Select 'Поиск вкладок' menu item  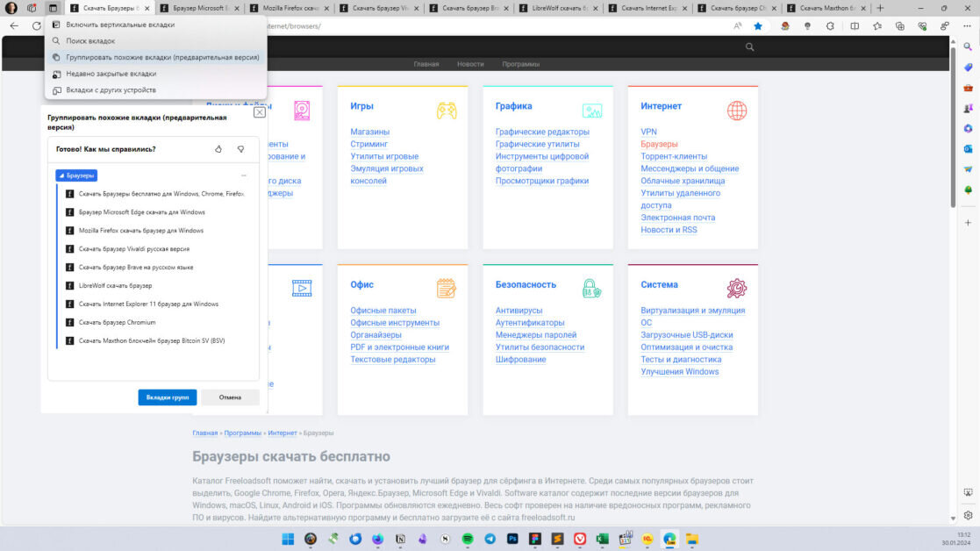pyautogui.click(x=155, y=40)
